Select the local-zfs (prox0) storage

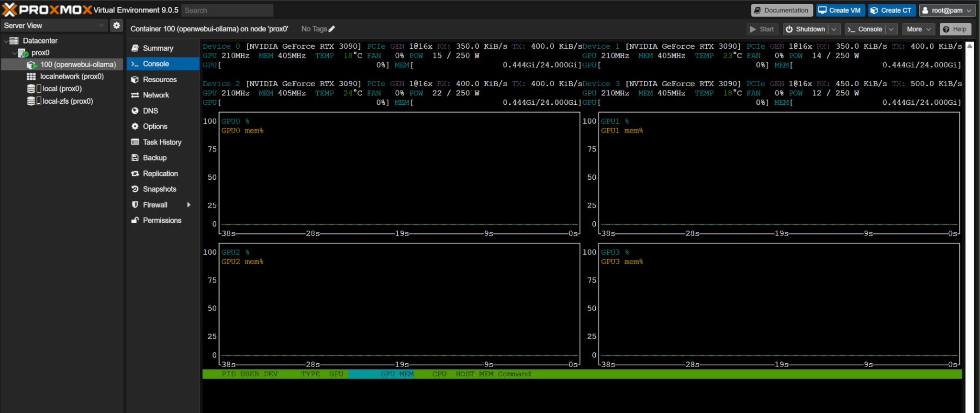coord(67,101)
